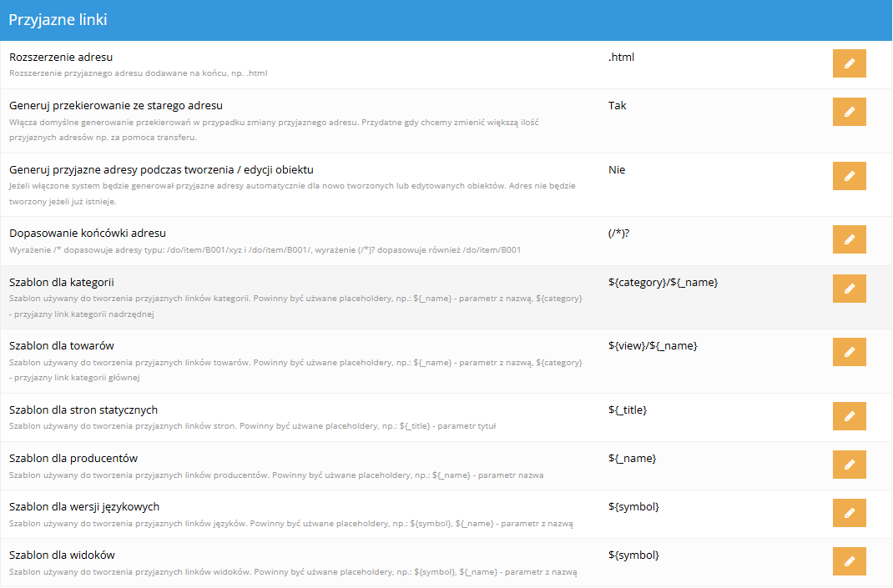Click the description starting "Szablon używany do tworzenia przyjaznych linków stron"

[x=252, y=425]
